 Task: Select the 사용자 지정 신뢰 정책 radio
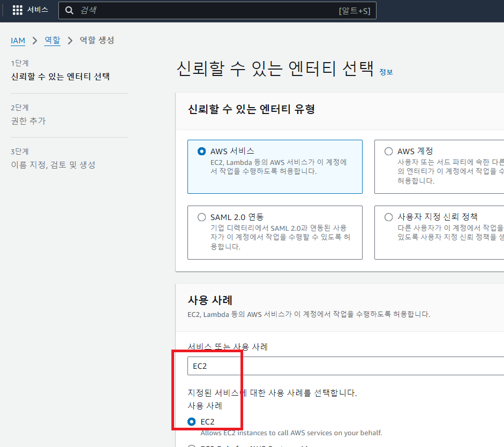389,217
